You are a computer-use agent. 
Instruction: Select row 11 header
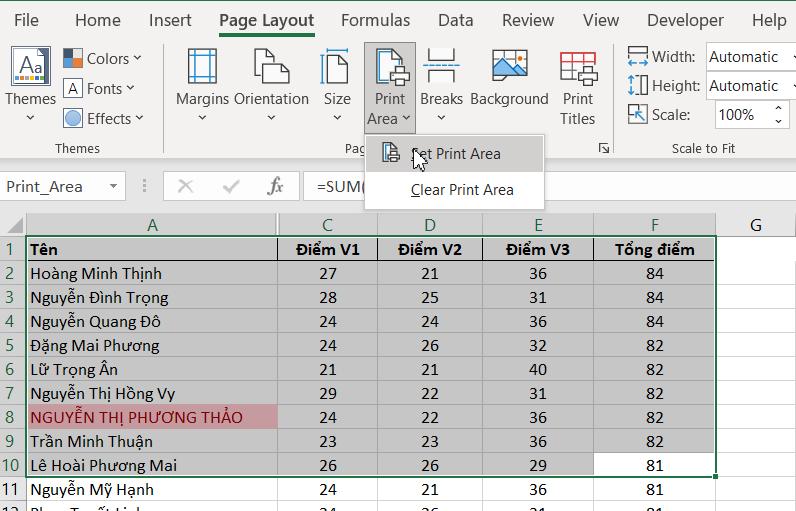point(13,489)
